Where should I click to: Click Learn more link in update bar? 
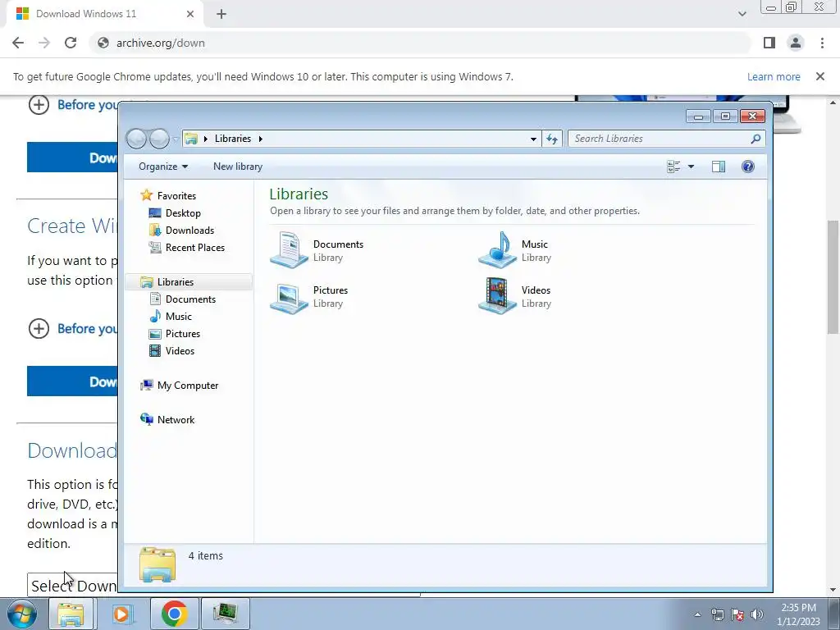(x=774, y=76)
